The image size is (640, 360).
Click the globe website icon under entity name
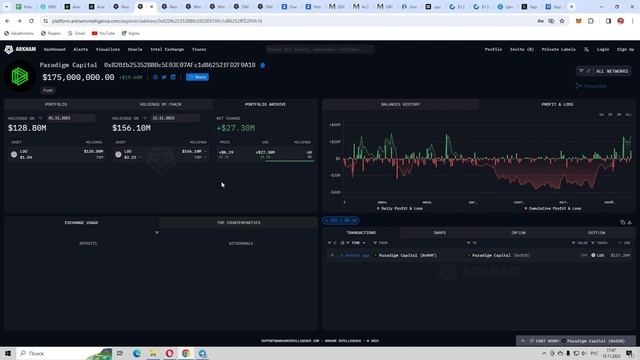(155, 77)
